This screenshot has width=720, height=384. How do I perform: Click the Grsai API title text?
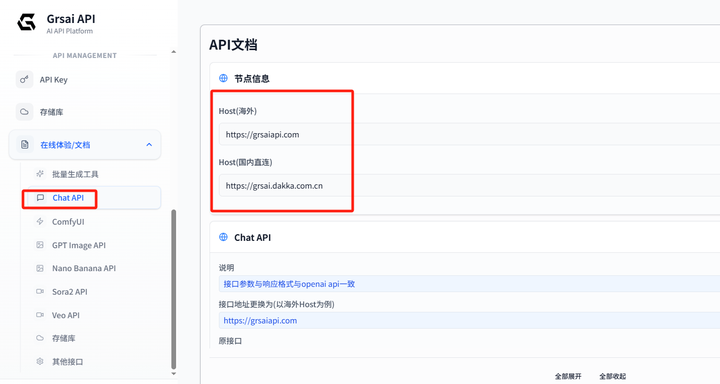point(71,19)
